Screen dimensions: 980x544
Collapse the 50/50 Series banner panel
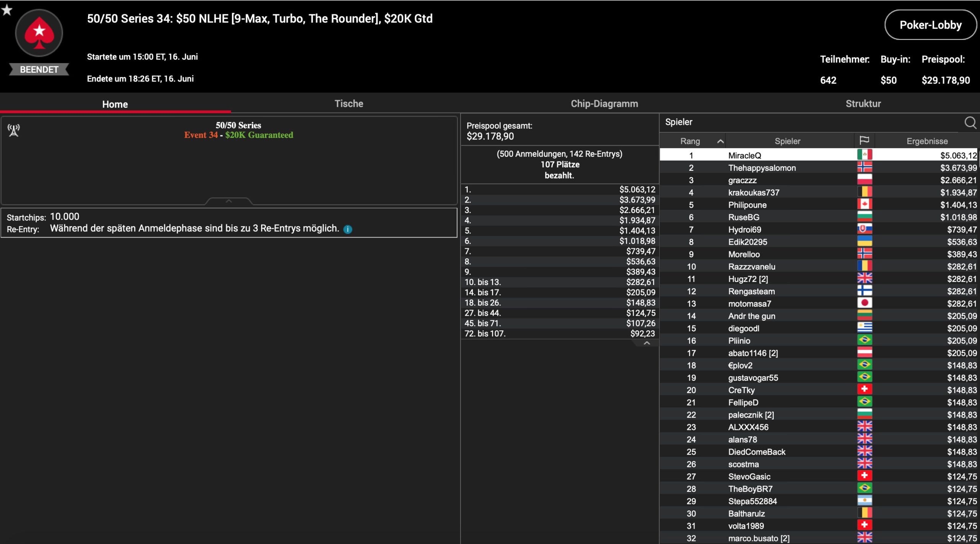pyautogui.click(x=229, y=201)
